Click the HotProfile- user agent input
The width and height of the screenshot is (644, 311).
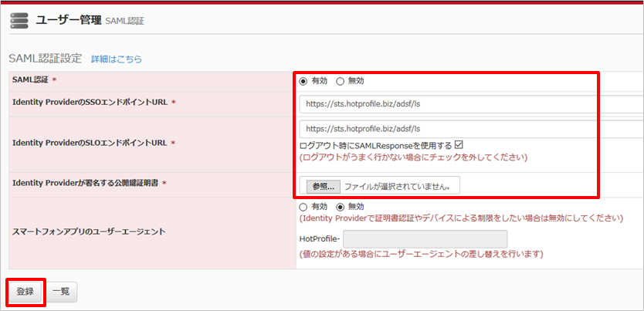pyautogui.click(x=425, y=238)
